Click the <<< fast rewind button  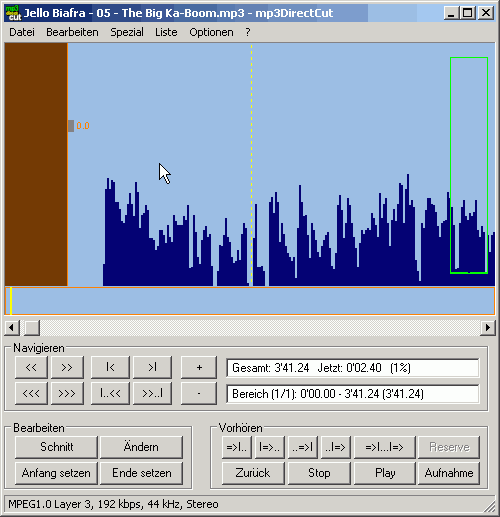click(x=31, y=393)
